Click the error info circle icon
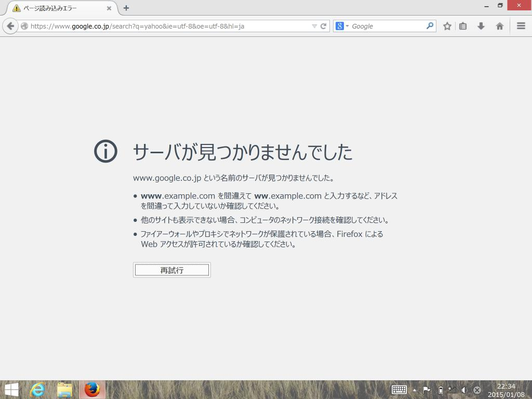This screenshot has width=532, height=399. pos(105,151)
